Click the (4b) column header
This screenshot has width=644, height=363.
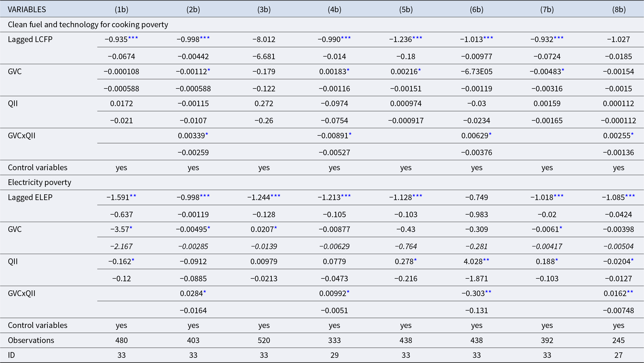[334, 10]
